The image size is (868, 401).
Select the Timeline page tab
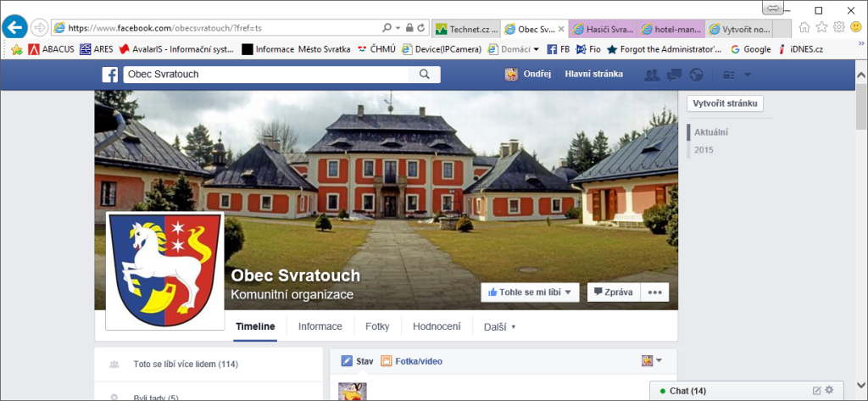pos(255,326)
